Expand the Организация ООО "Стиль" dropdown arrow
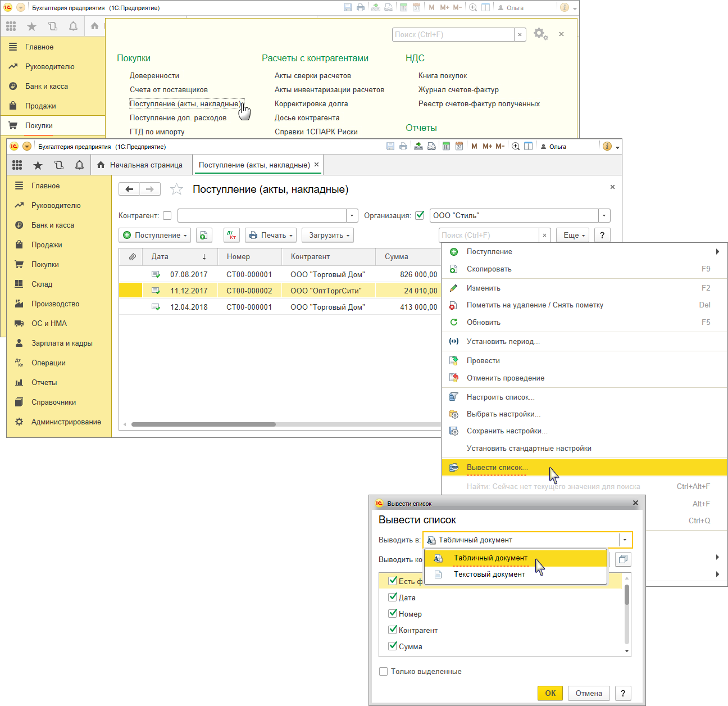Image resolution: width=728 pixels, height=706 pixels. pos(604,215)
